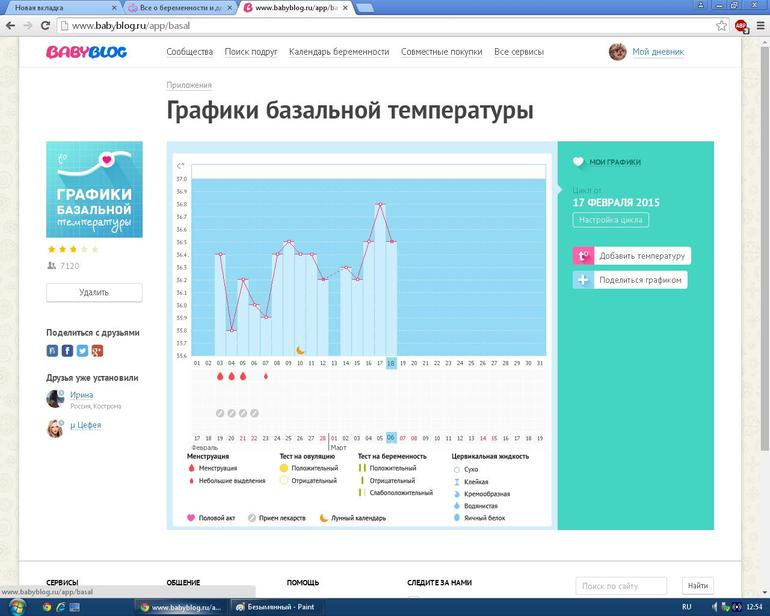Image resolution: width=770 pixels, height=616 pixels.
Task: Bookmark the page with the star icon
Action: coord(721,25)
